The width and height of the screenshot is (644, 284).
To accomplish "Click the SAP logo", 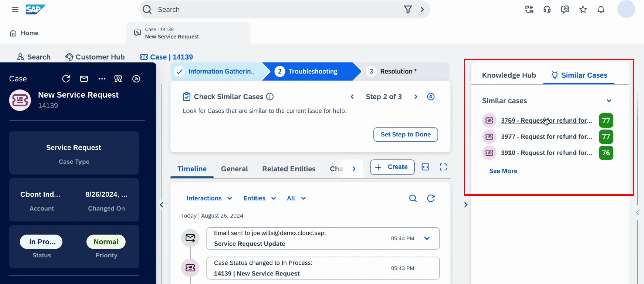I will pos(35,9).
